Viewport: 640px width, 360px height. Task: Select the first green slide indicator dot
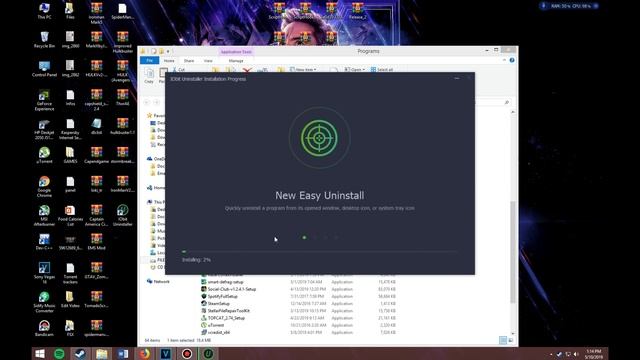tap(304, 237)
